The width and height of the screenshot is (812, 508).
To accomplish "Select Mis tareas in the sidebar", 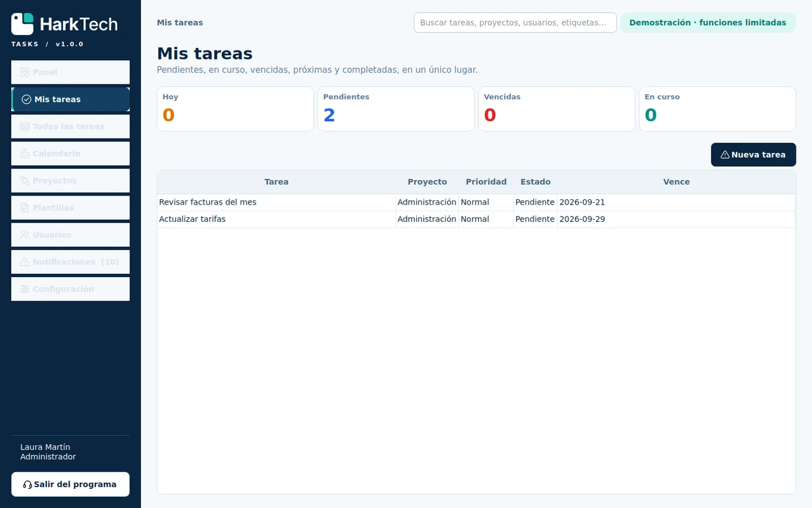I will click(x=70, y=99).
